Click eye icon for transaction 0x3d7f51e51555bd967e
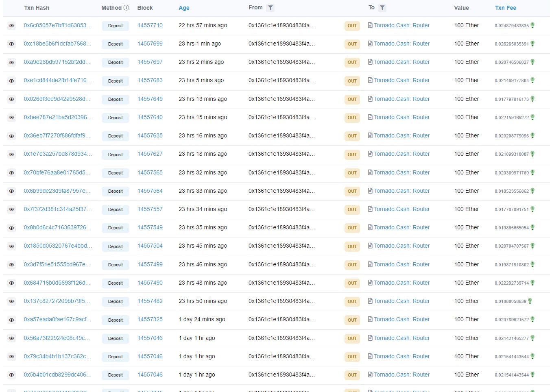The height and width of the screenshot is (392, 554). 11,265
